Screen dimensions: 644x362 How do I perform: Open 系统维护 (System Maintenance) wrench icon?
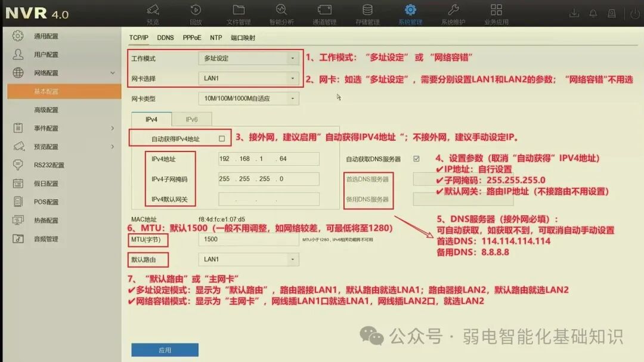coord(453,13)
